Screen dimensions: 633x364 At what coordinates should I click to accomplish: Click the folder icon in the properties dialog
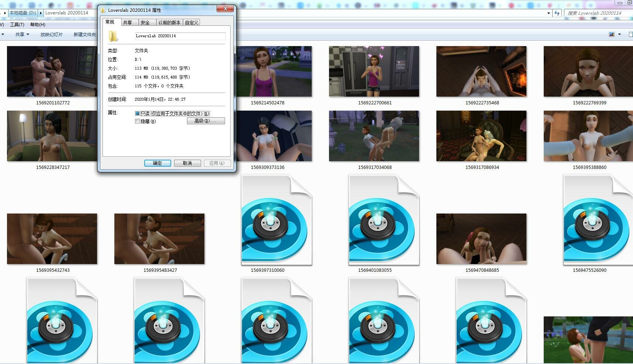pos(113,36)
